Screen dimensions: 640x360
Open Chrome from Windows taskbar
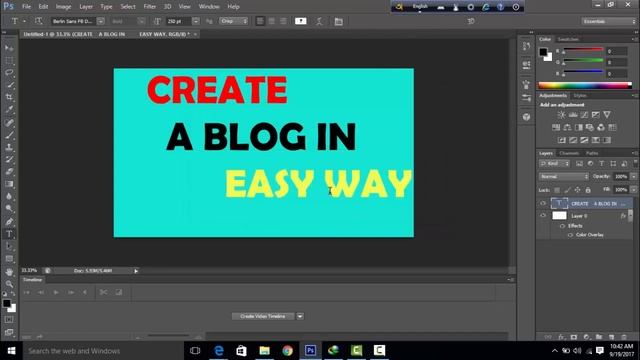click(x=287, y=350)
